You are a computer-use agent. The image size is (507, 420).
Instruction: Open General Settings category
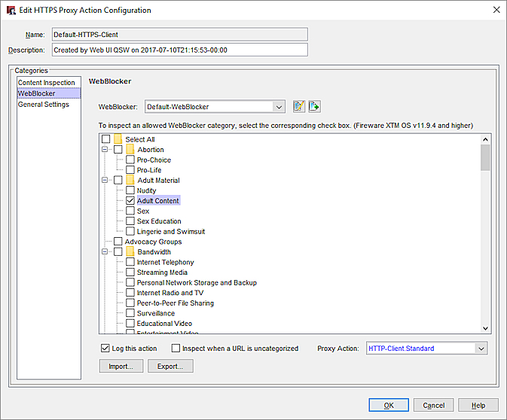pos(44,105)
